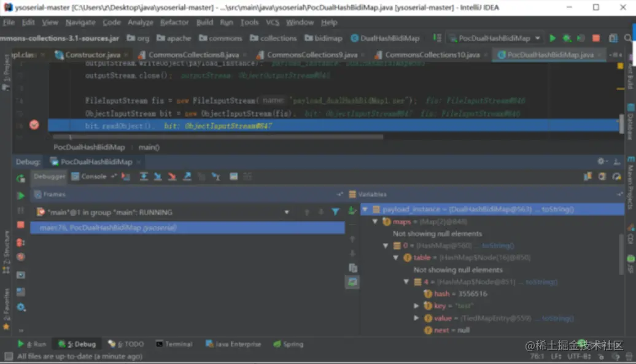Open debug panel gear options
This screenshot has height=364, width=636.
coord(601,161)
